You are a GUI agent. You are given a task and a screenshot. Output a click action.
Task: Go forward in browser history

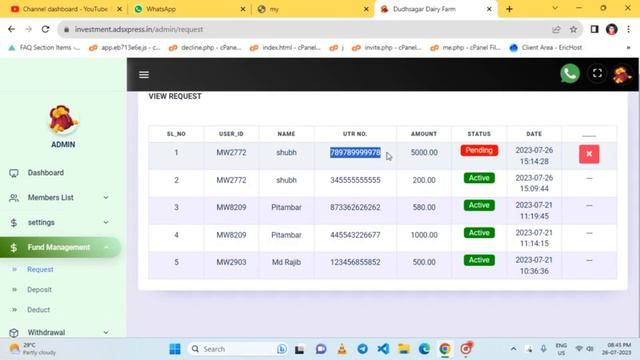pyautogui.click(x=28, y=29)
